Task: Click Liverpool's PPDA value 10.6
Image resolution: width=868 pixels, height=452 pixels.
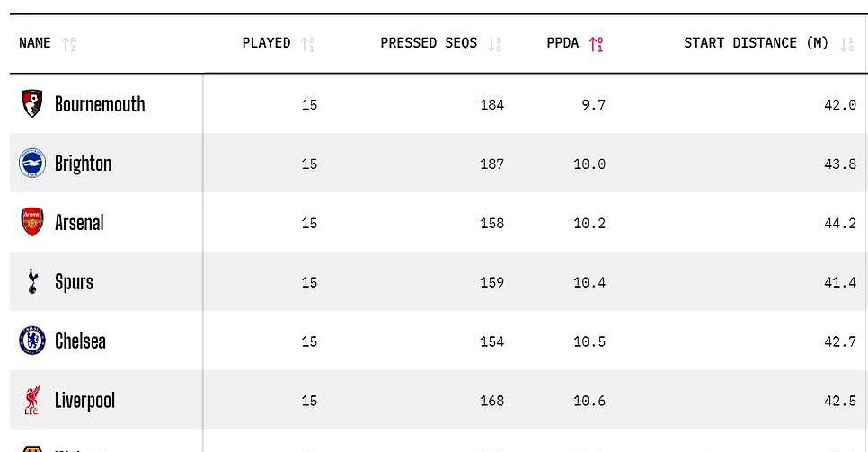Action: pos(589,401)
